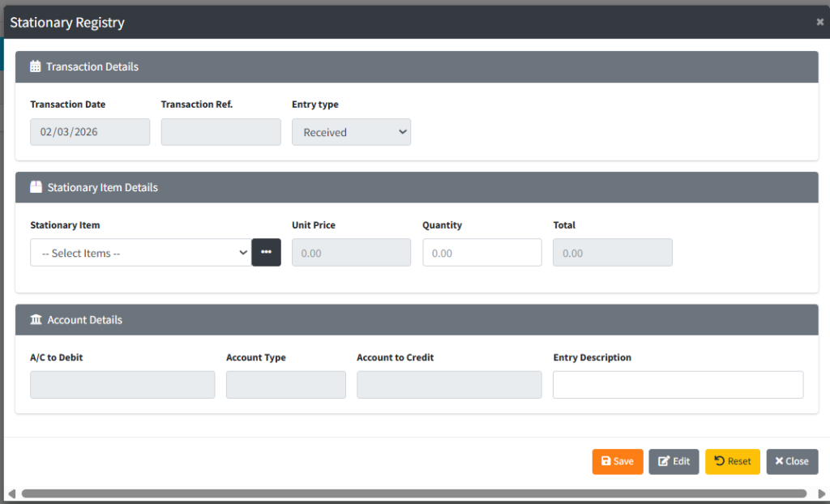Reset the form fields
The height and width of the screenshot is (504, 830).
tap(732, 461)
